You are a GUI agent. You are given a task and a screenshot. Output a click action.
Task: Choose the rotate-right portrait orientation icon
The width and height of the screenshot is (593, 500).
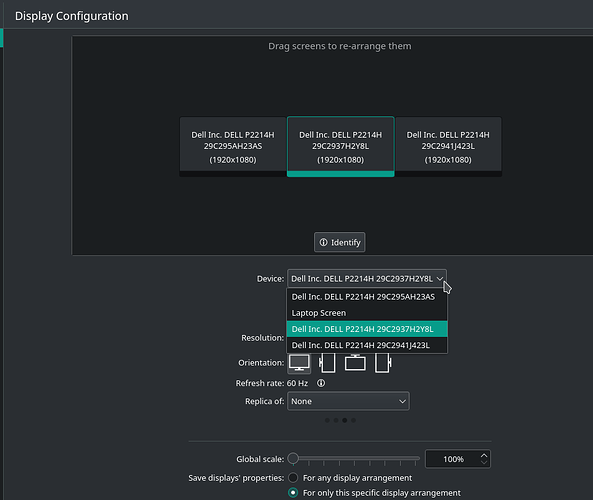point(383,363)
